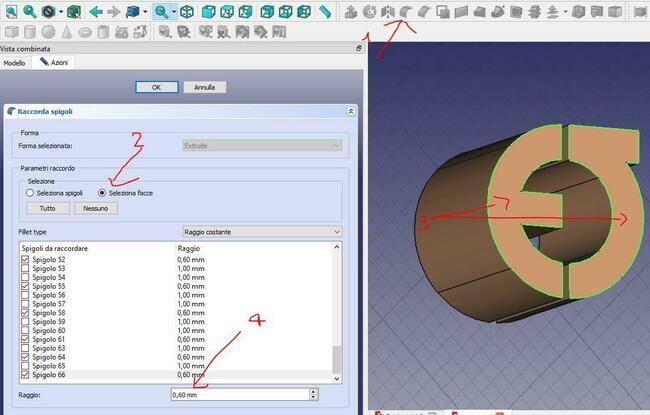
Task: Click the Mirror tool icon
Action: pyautogui.click(x=388, y=12)
